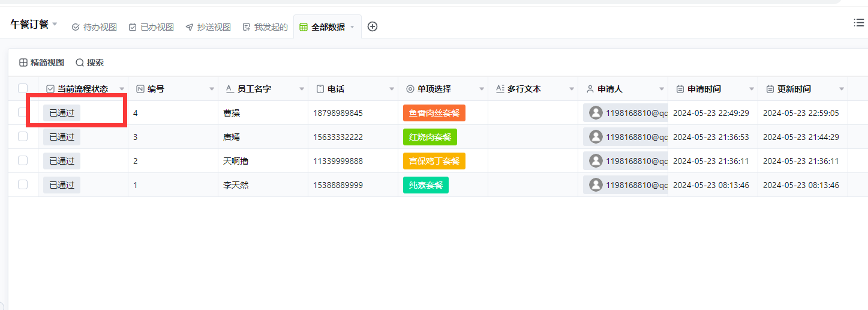
Task: Open the 员工名字 column dropdown arrow
Action: 302,90
